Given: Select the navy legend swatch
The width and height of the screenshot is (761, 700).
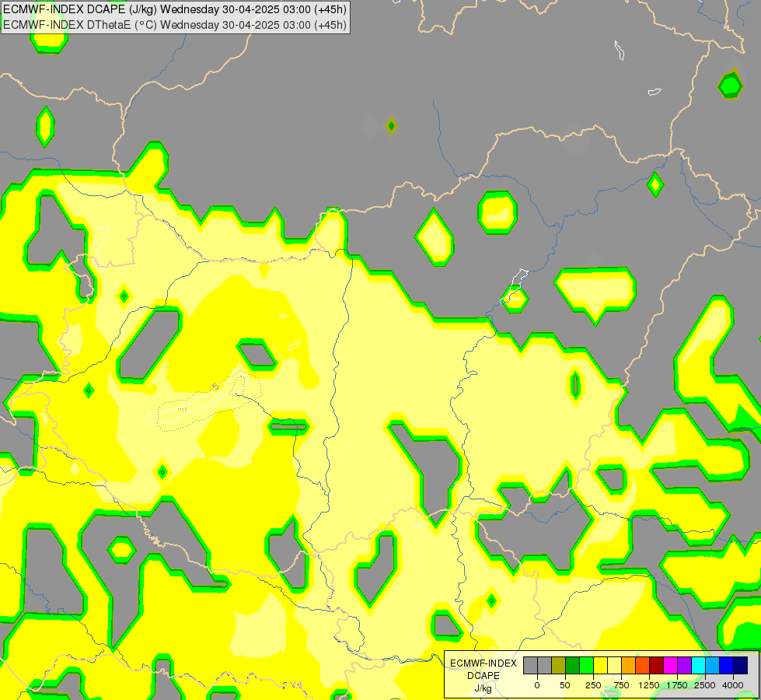Looking at the screenshot, I should coord(740,665).
